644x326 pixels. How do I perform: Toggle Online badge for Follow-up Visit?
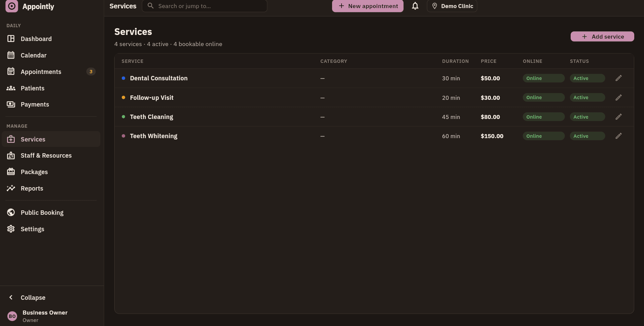point(543,97)
